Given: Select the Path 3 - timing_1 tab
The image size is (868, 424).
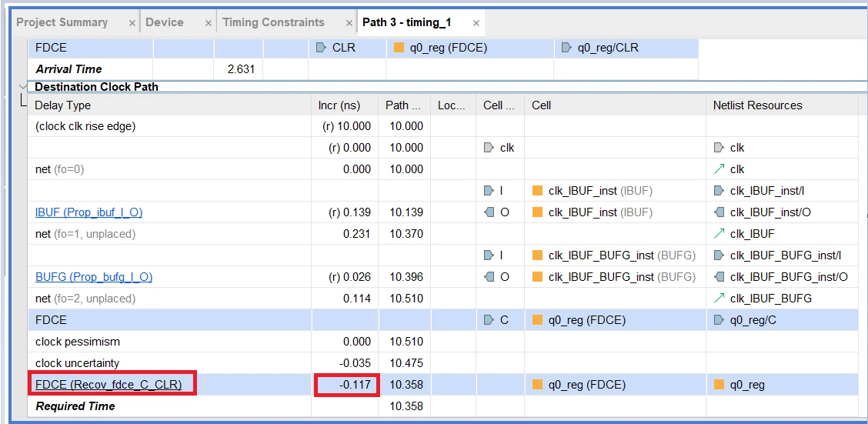Looking at the screenshot, I should (407, 22).
